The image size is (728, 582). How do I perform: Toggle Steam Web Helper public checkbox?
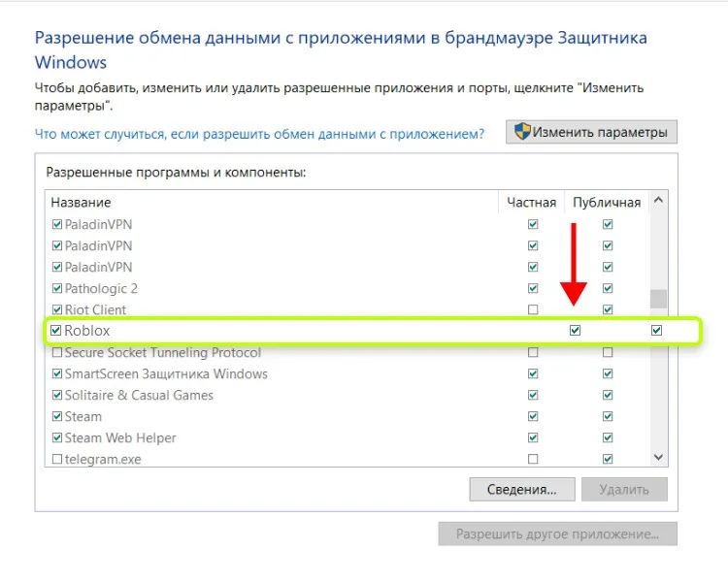point(608,437)
